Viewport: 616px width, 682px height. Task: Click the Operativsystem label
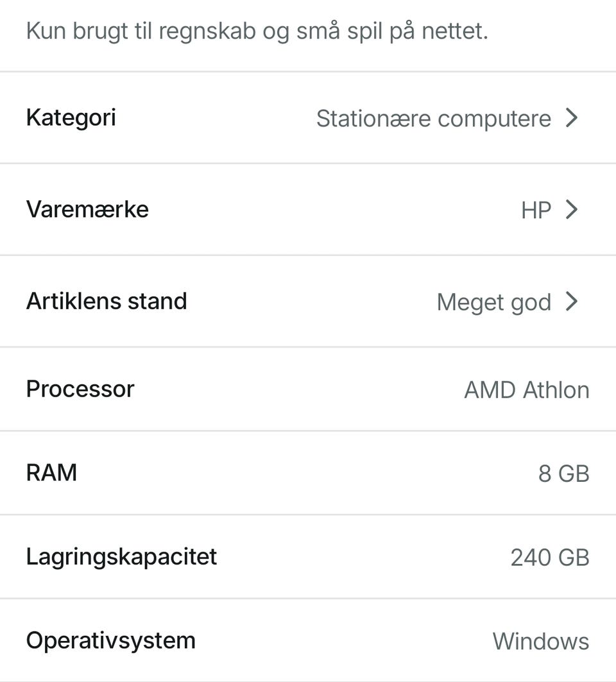tap(110, 640)
